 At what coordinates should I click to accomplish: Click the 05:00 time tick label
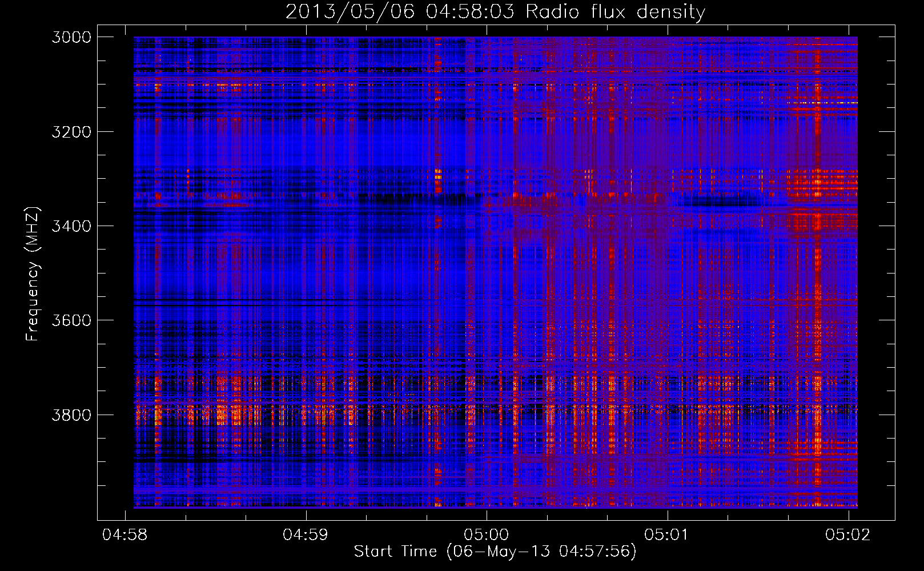tap(486, 534)
